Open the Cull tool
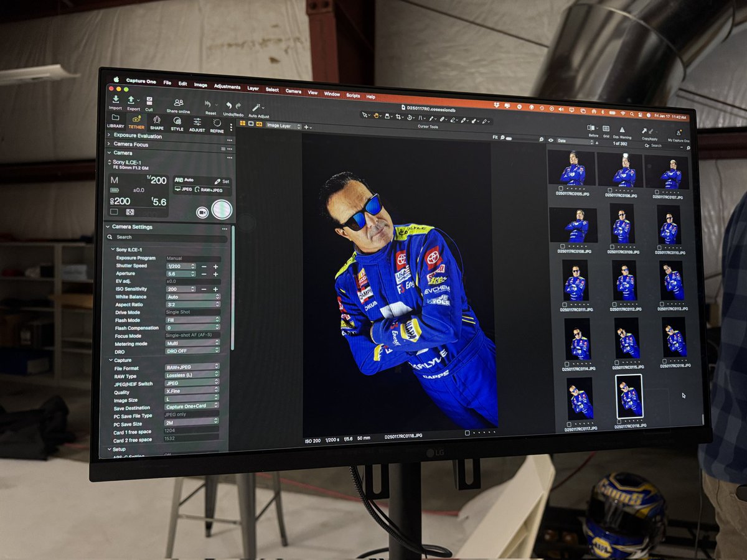The height and width of the screenshot is (560, 747). point(149,101)
